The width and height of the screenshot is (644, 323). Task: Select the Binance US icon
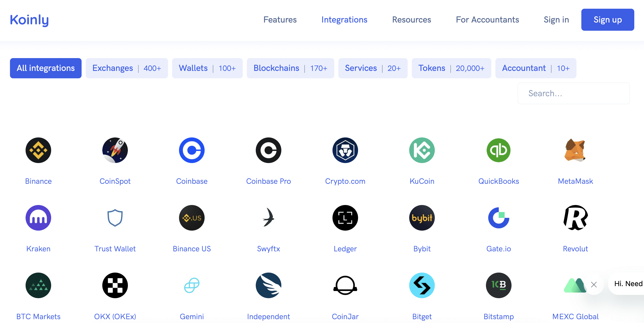[x=192, y=218]
